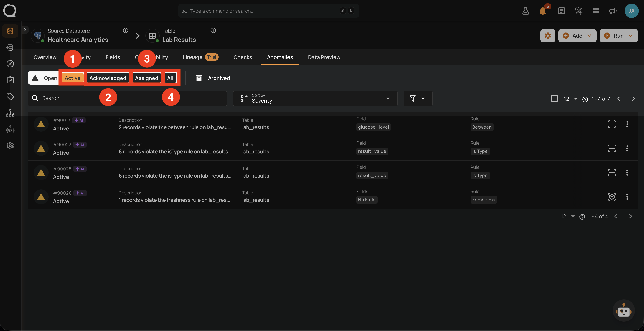Open the announcements megaphone icon

[613, 11]
